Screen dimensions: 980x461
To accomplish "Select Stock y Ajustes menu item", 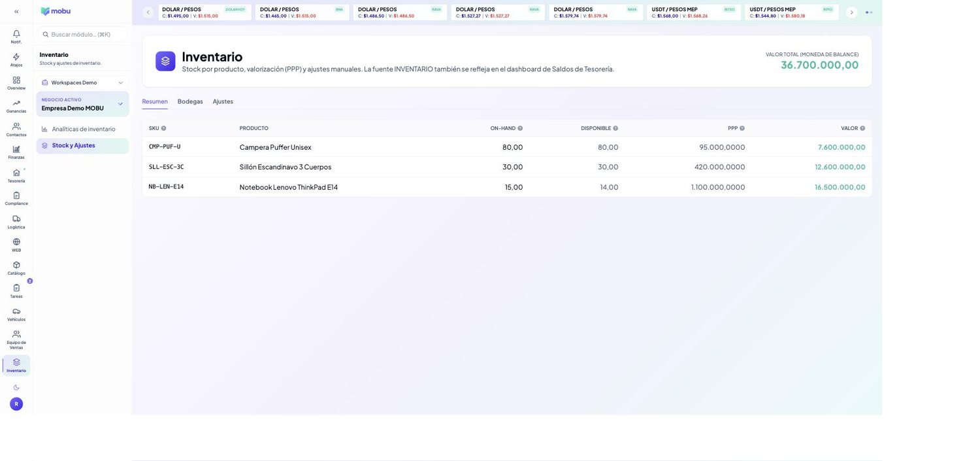I will 82,145.
